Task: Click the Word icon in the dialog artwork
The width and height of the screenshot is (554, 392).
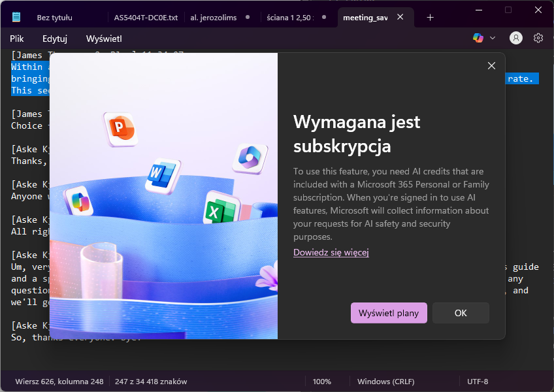Action: [x=161, y=173]
